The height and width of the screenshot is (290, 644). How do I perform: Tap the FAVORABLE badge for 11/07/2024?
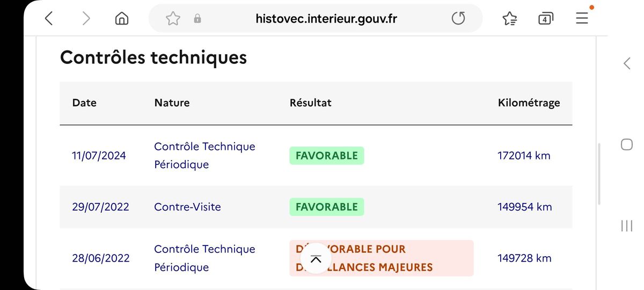coord(326,156)
